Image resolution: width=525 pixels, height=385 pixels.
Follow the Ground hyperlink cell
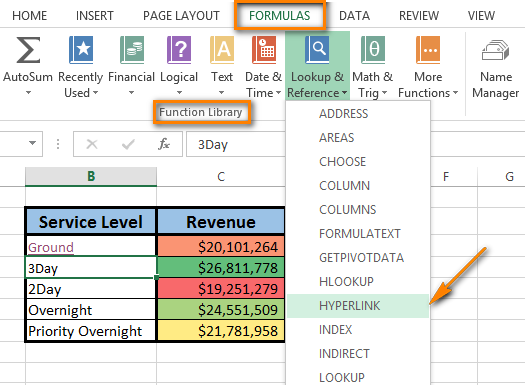pos(51,247)
